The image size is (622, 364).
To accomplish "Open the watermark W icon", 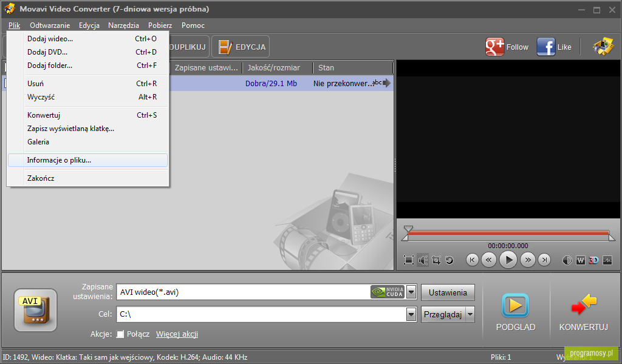I will (x=580, y=260).
